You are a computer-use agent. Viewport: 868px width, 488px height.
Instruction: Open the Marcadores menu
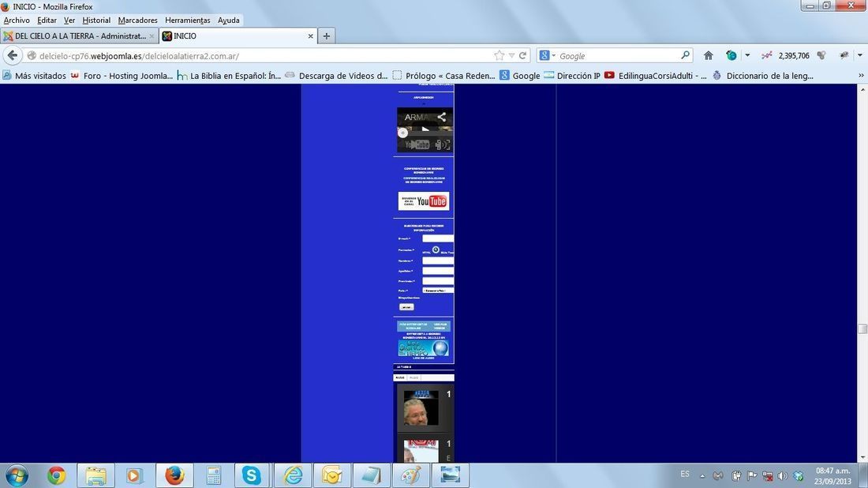coord(138,21)
